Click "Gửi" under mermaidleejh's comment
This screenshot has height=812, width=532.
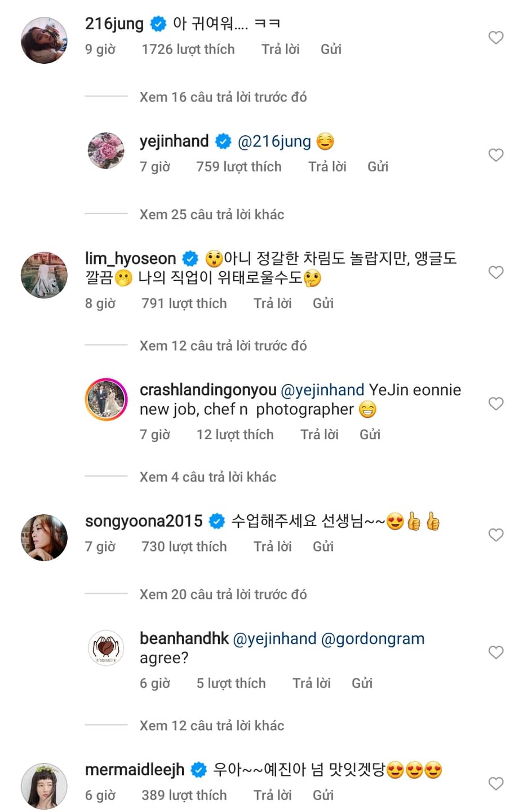click(323, 795)
